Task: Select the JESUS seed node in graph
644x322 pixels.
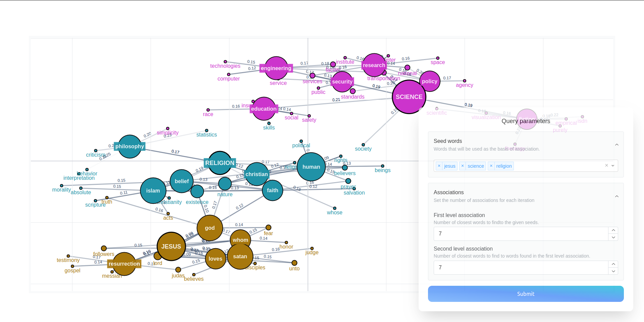Action: pos(171,247)
